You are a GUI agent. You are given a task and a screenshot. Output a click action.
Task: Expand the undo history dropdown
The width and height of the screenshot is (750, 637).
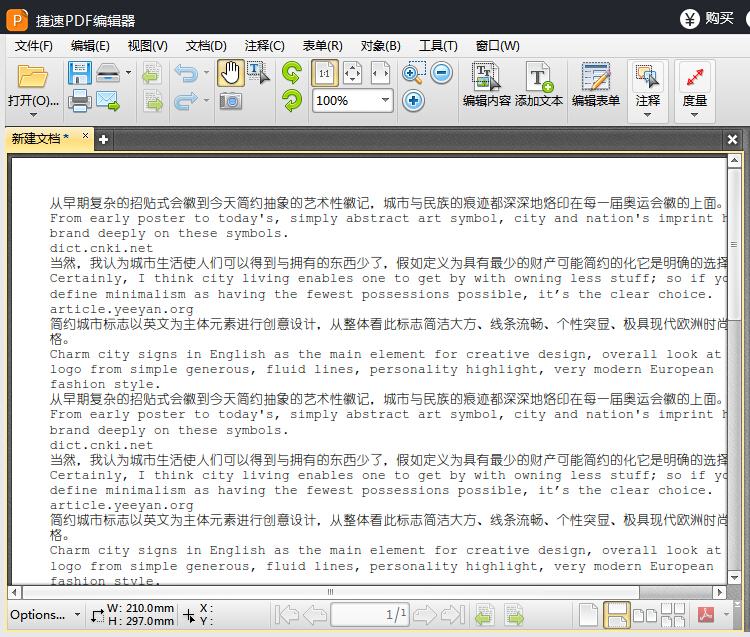pyautogui.click(x=206, y=73)
